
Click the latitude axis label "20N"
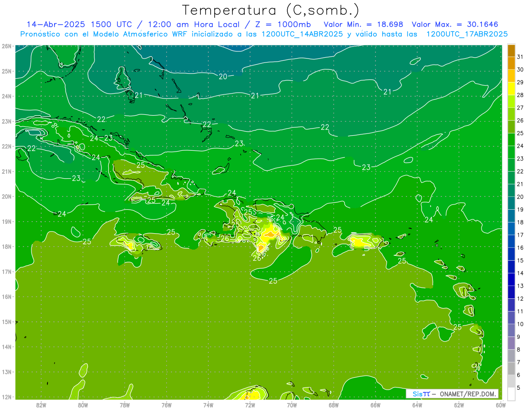(x=7, y=196)
